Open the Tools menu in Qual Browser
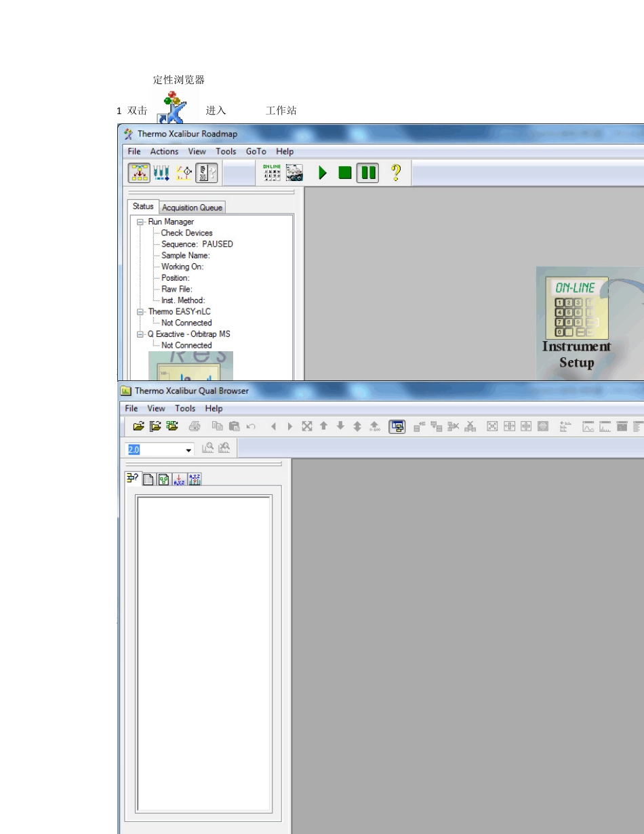Viewport: 644px width, 834px height. [x=184, y=409]
